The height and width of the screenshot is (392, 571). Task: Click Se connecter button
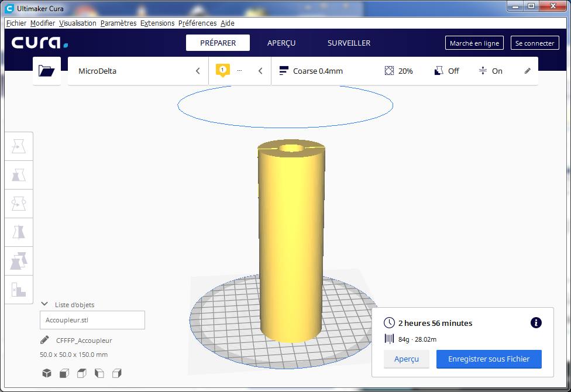click(x=535, y=43)
